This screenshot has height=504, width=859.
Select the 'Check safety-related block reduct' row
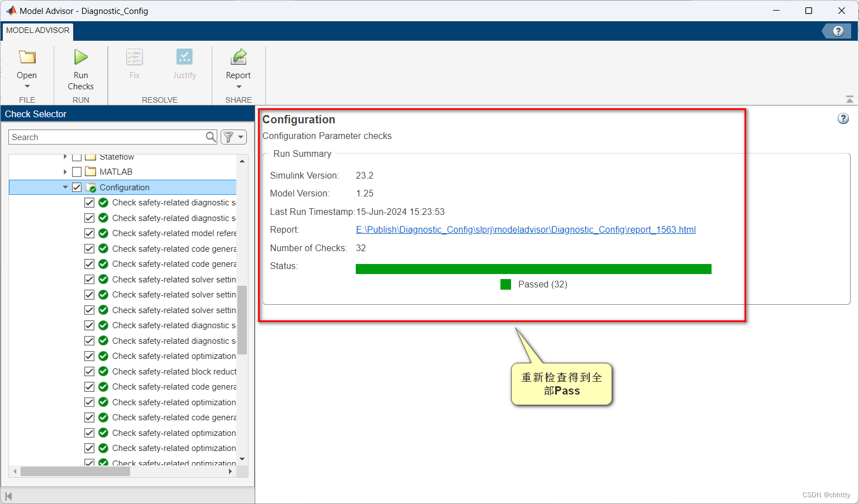click(x=123, y=371)
